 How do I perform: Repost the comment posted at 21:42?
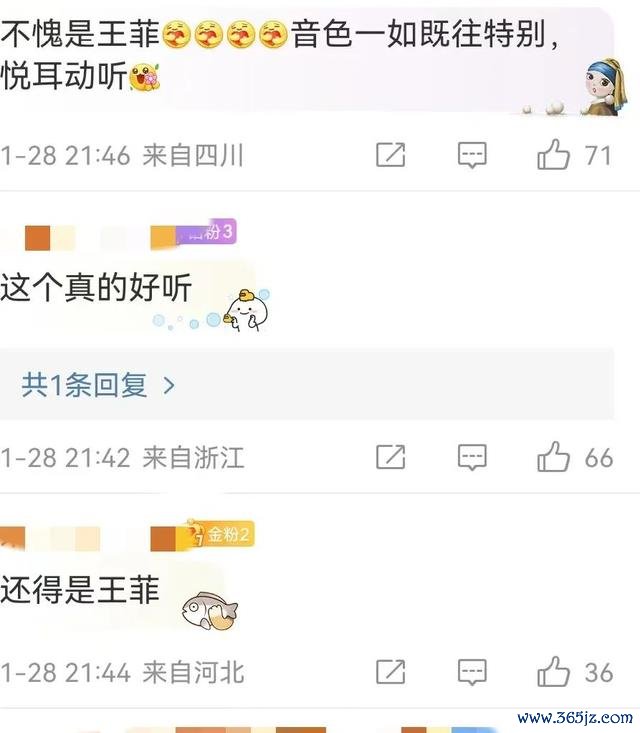click(391, 457)
